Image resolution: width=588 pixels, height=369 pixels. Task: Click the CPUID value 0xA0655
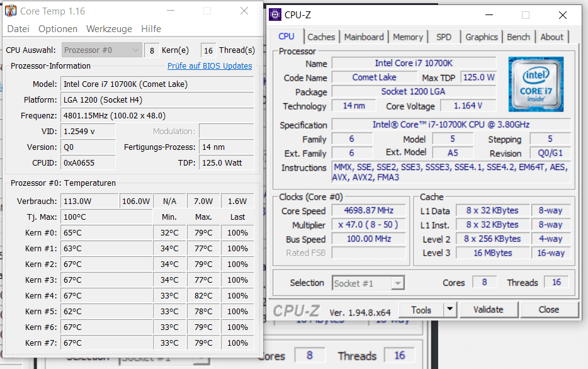[88, 162]
